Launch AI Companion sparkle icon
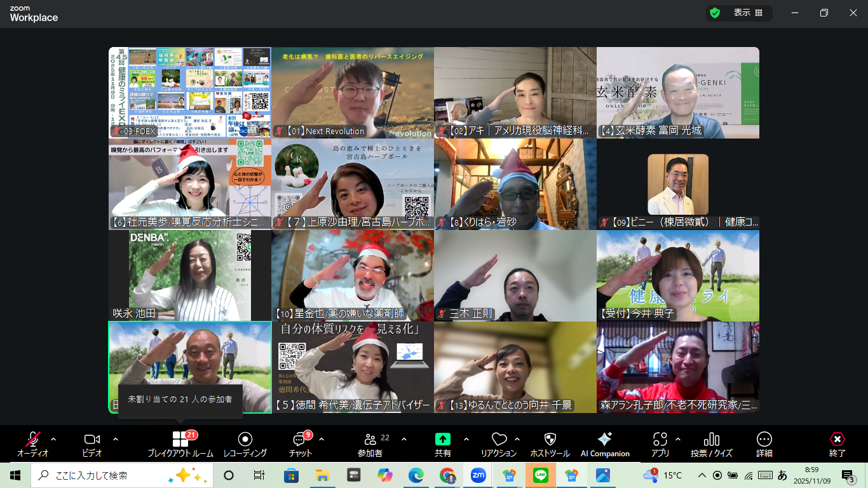 (x=605, y=439)
